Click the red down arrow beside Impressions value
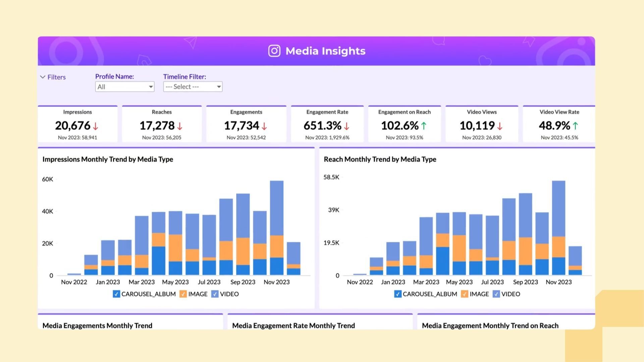The width and height of the screenshot is (644, 362). click(x=96, y=126)
